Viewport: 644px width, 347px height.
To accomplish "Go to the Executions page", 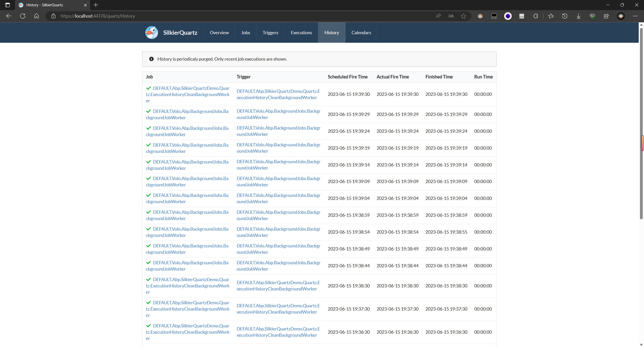I will 301,32.
